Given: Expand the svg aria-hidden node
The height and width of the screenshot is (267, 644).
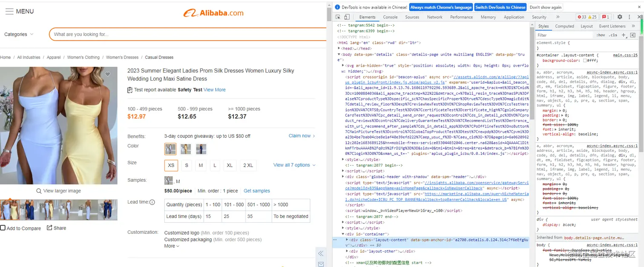Looking at the screenshot, I should [343, 66].
